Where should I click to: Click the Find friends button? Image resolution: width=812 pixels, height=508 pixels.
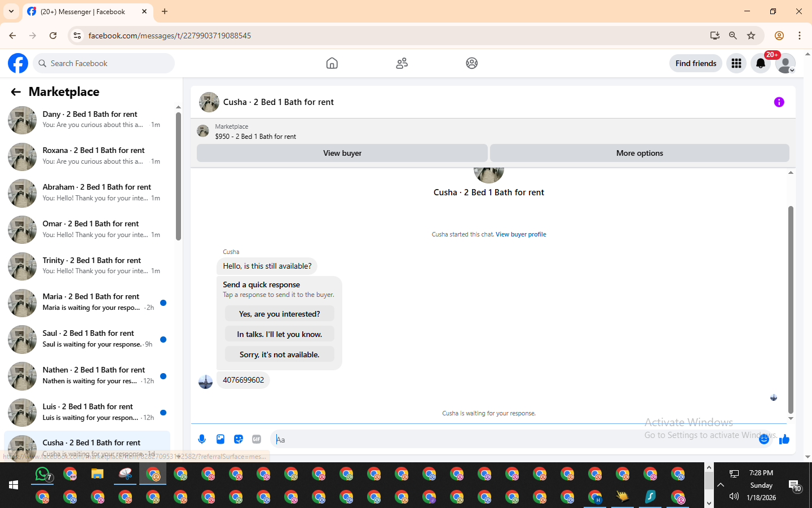tap(696, 63)
